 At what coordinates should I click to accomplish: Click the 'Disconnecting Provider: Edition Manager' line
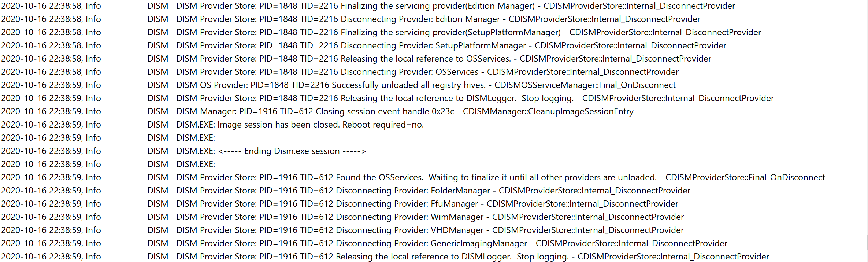tap(420, 19)
